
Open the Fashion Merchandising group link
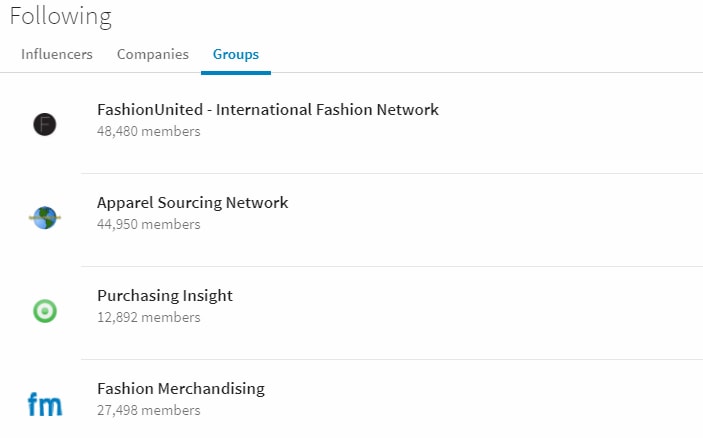[x=181, y=388]
